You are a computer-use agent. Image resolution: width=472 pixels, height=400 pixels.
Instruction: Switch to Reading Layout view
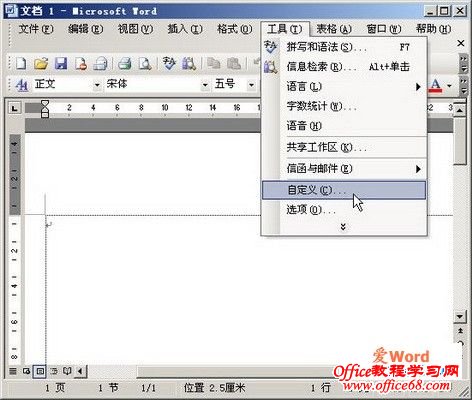pyautogui.click(x=67, y=371)
